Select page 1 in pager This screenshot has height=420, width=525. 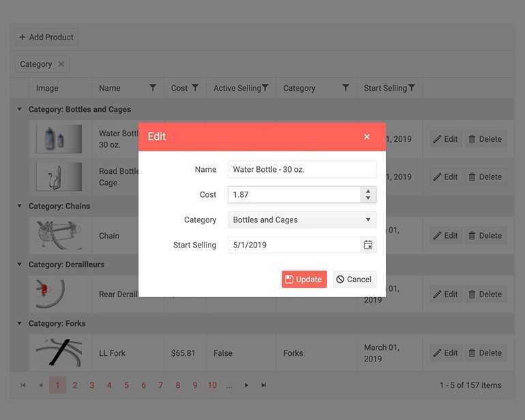coord(57,385)
